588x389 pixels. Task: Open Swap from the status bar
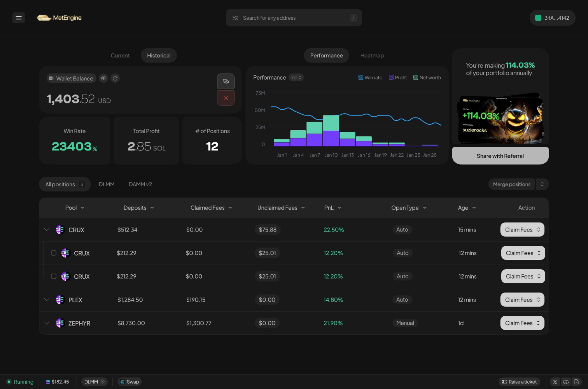pos(129,382)
